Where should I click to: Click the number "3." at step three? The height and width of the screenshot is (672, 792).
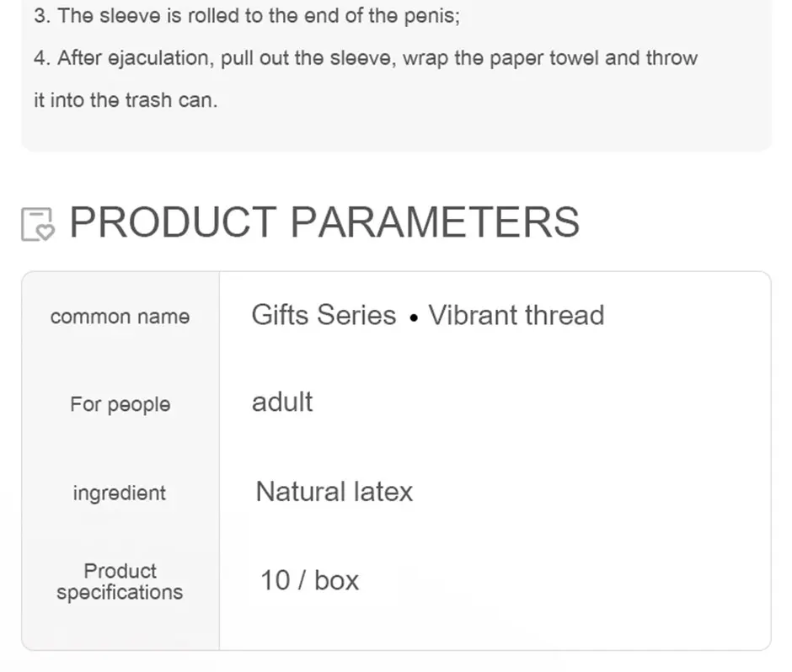coord(42,16)
